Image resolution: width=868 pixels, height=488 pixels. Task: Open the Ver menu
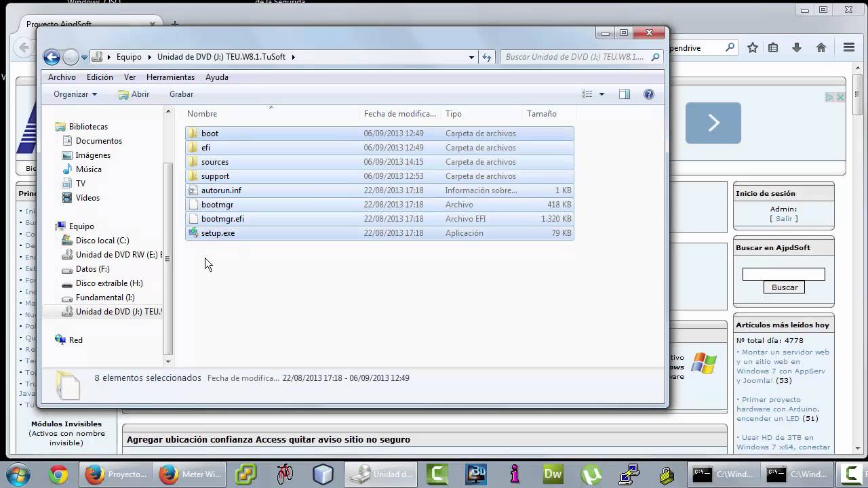(130, 77)
